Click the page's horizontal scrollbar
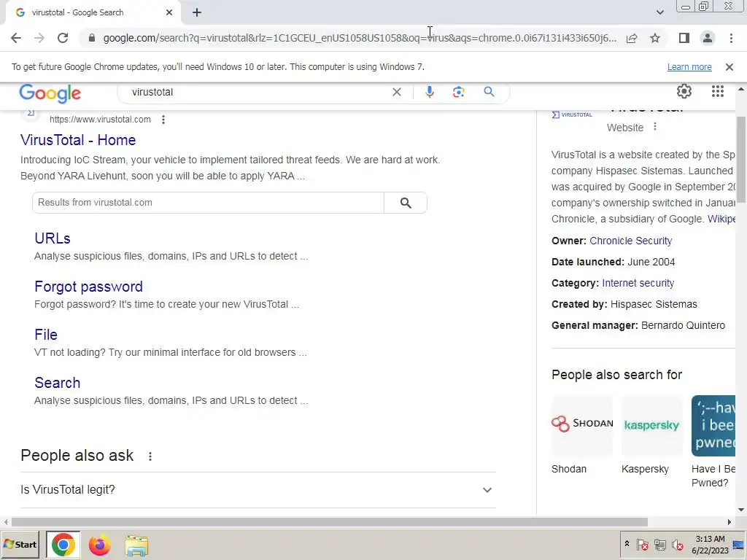Screen dimensions: 747x560 click(x=329, y=522)
